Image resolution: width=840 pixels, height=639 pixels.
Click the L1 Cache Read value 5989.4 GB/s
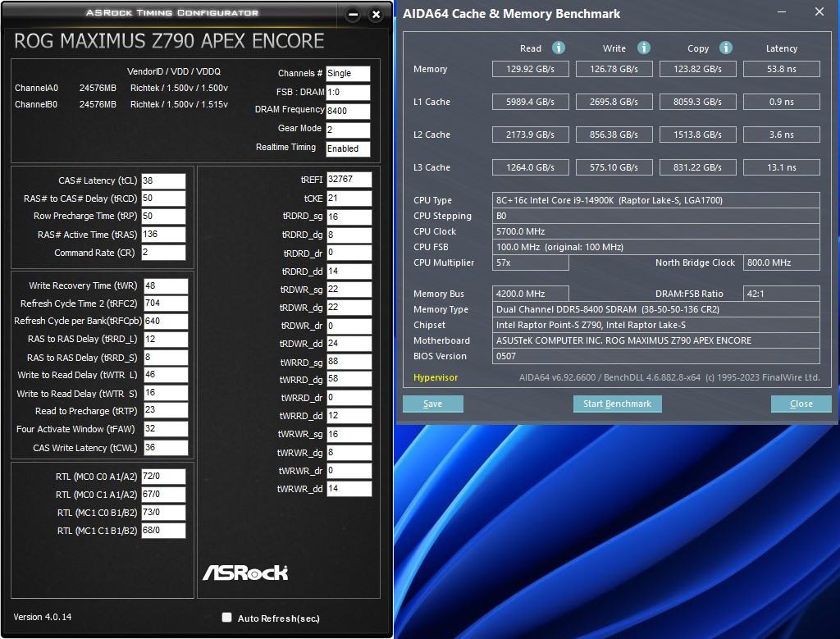(x=531, y=102)
